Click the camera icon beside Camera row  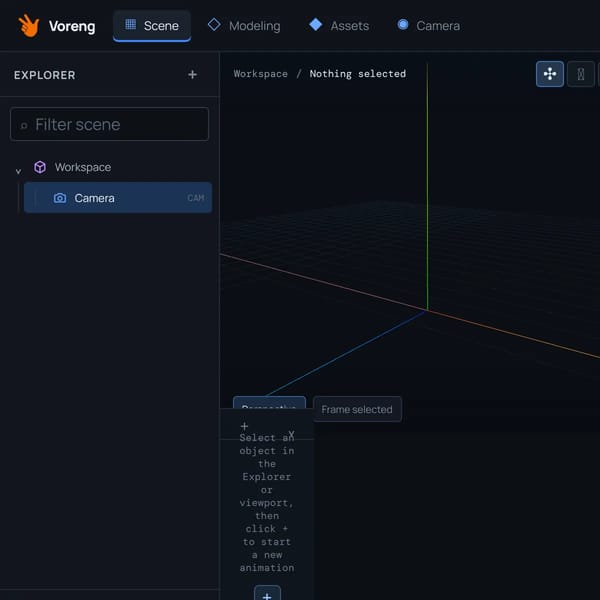[x=60, y=198]
